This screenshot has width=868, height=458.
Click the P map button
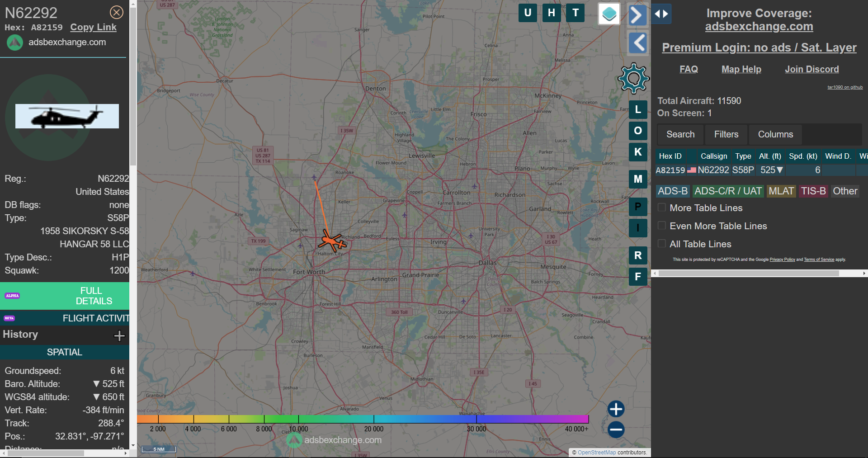pyautogui.click(x=638, y=207)
